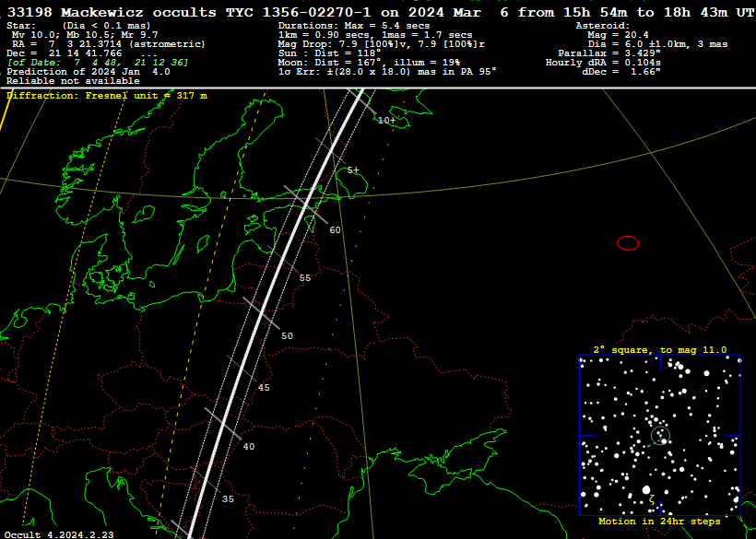
Task: Click the path time label '35'
Action: [x=228, y=499]
